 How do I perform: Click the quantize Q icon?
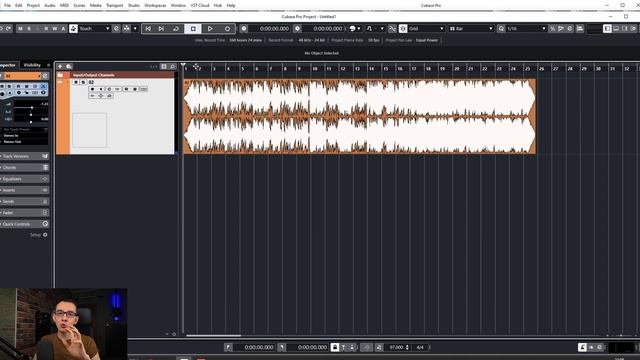[x=501, y=29]
